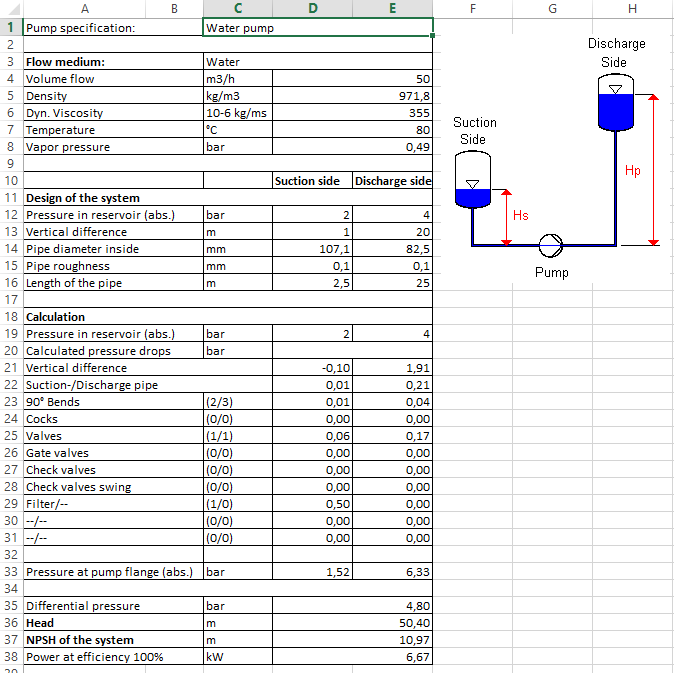Select the Volume flow value 50
Image resolution: width=674 pixels, height=673 pixels.
pyautogui.click(x=352, y=79)
